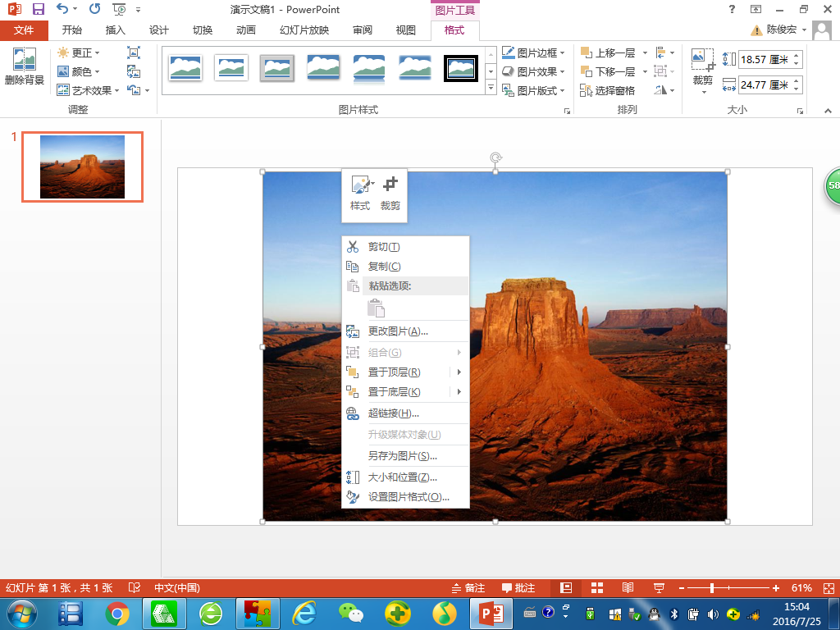Image resolution: width=840 pixels, height=630 pixels.
Task: Click the Change Picture icon in ribbon
Action: pos(134,71)
